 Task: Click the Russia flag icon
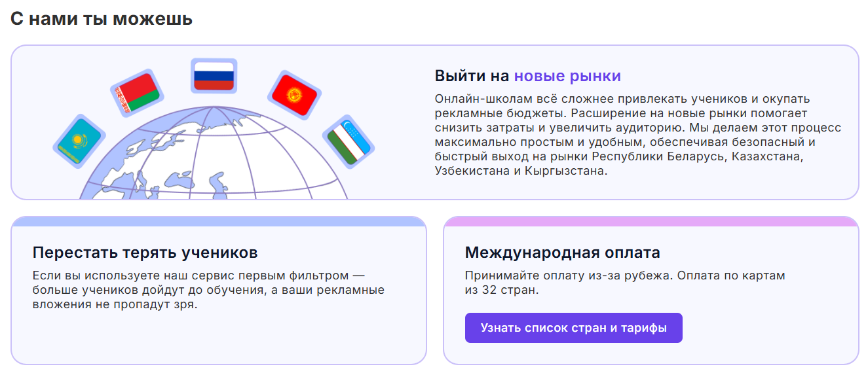coord(214,76)
